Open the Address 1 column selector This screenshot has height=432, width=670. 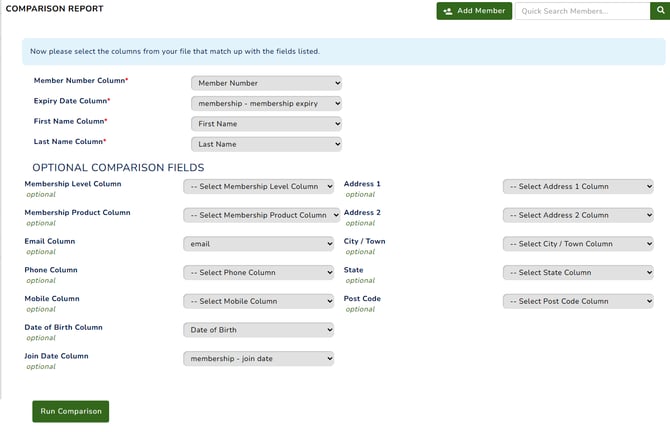(x=578, y=186)
